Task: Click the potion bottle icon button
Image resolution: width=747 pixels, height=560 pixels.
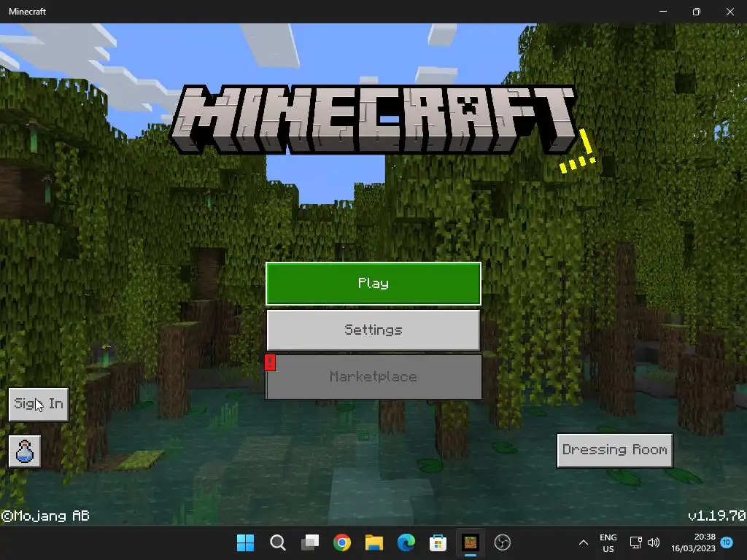Action: coord(25,451)
